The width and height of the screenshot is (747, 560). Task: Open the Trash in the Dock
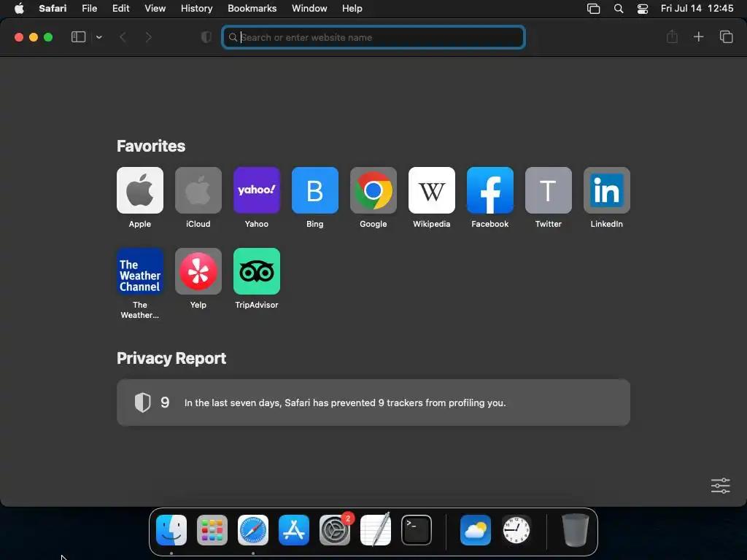tap(575, 530)
